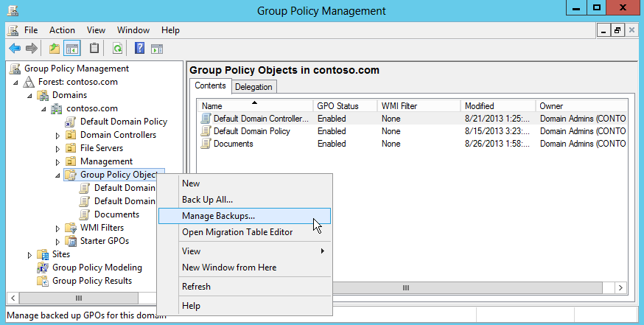Expand the Management node
This screenshot has height=325, width=644.
57,162
